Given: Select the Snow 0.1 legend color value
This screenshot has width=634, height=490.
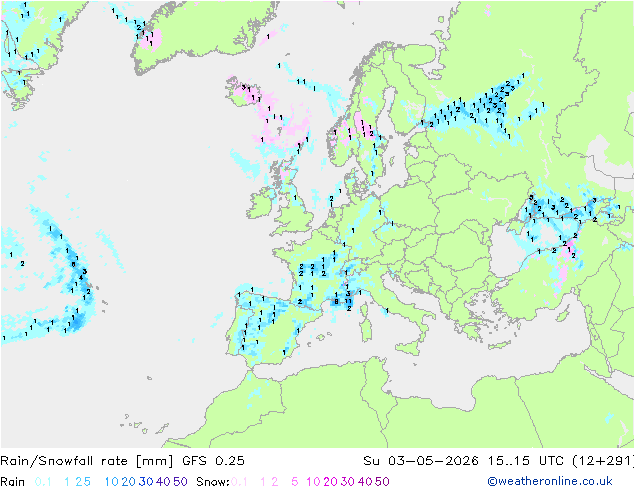Looking at the screenshot, I should point(239,482).
